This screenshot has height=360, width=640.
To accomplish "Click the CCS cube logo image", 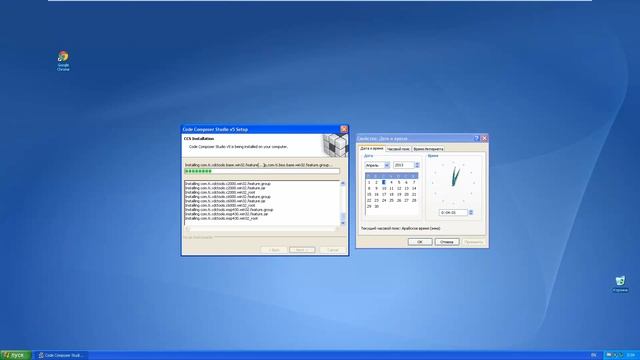I will [335, 145].
